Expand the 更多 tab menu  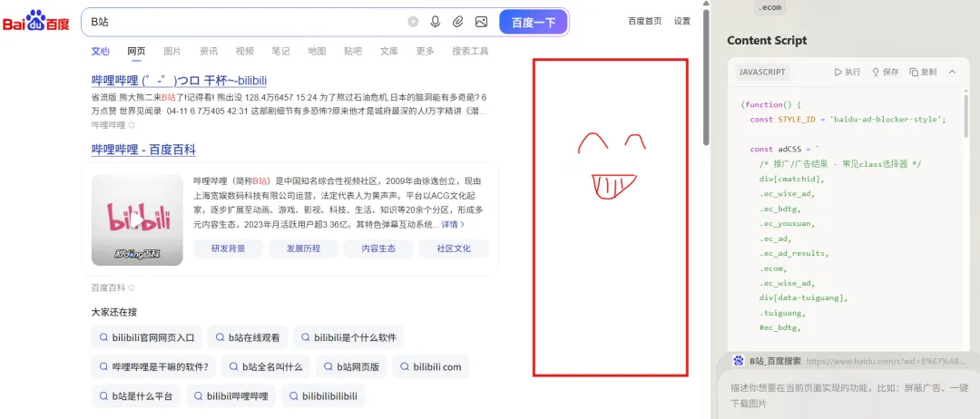coord(425,51)
